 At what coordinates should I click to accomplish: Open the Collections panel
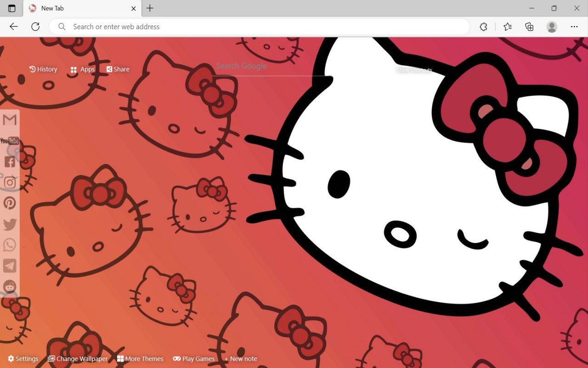(x=529, y=27)
